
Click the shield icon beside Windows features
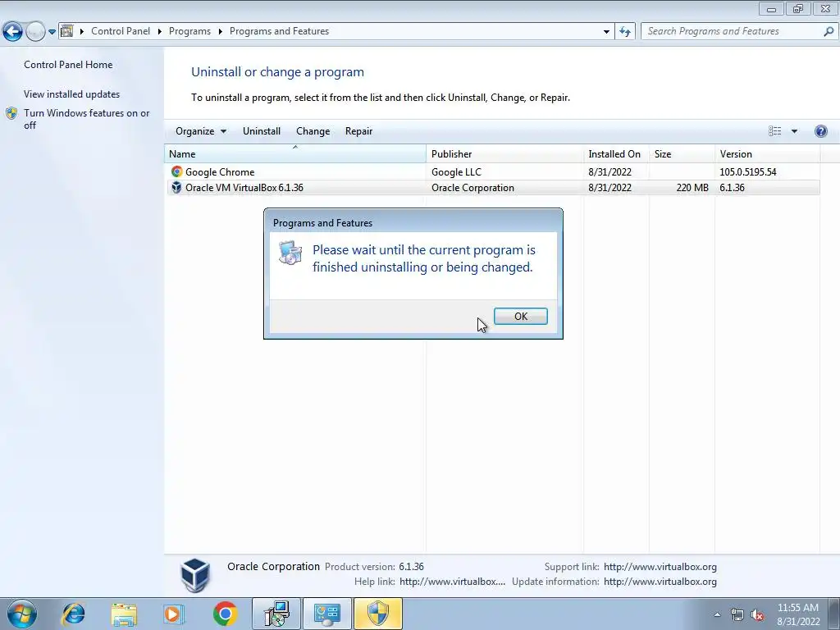coord(11,113)
